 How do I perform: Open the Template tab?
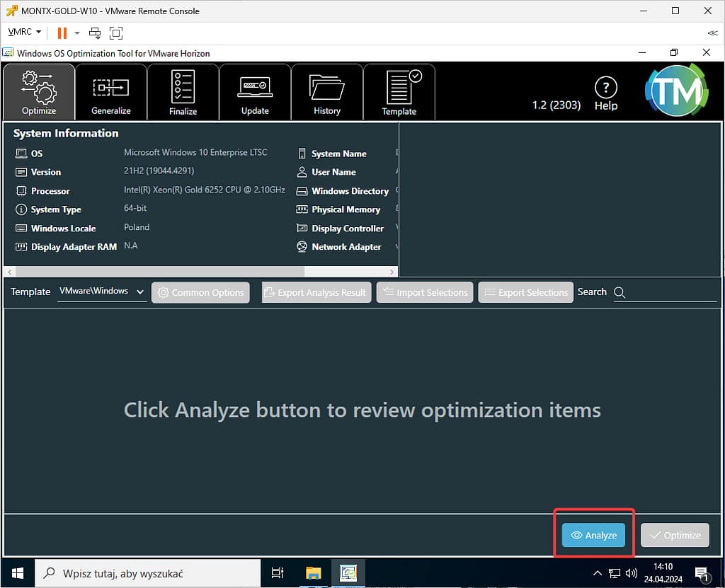tap(399, 92)
